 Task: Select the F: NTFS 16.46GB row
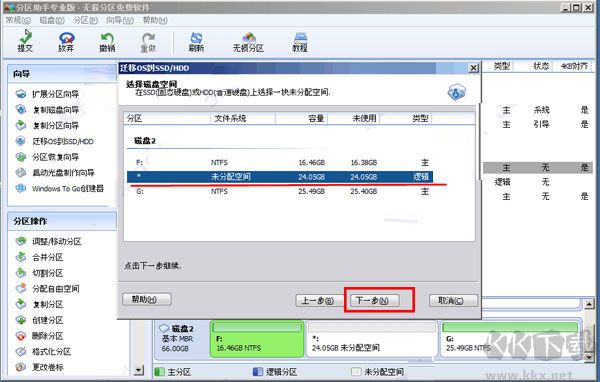coord(280,162)
